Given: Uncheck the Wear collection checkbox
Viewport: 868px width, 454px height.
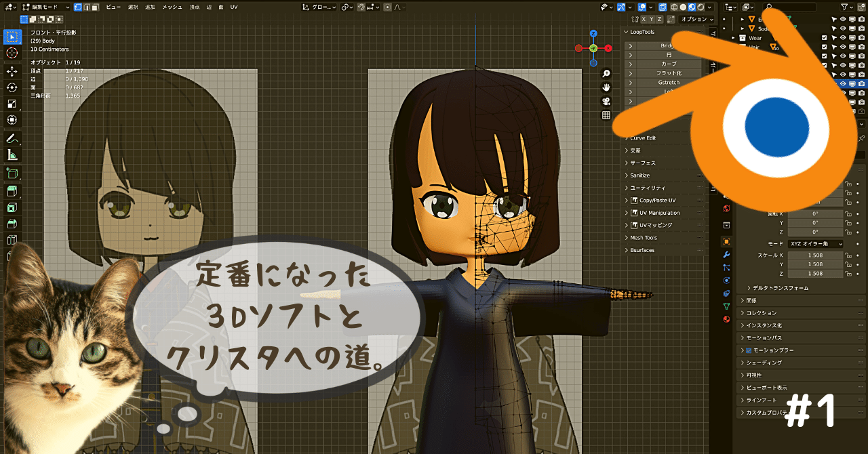Looking at the screenshot, I should pos(825,38).
